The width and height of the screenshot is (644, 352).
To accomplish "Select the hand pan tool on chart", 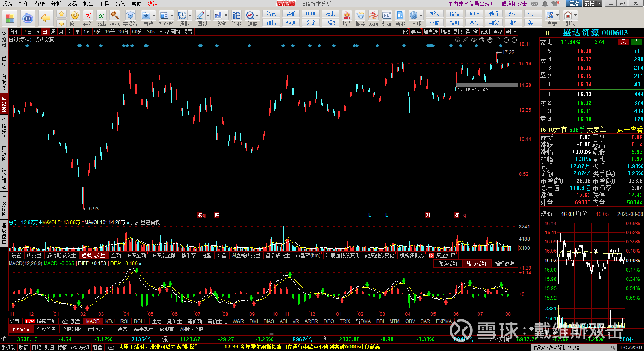I will [490, 40].
